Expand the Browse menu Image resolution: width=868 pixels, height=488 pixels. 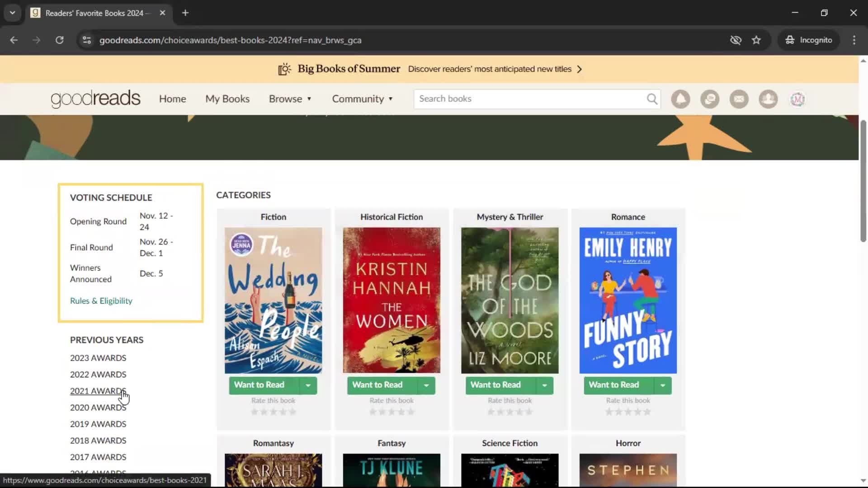290,99
